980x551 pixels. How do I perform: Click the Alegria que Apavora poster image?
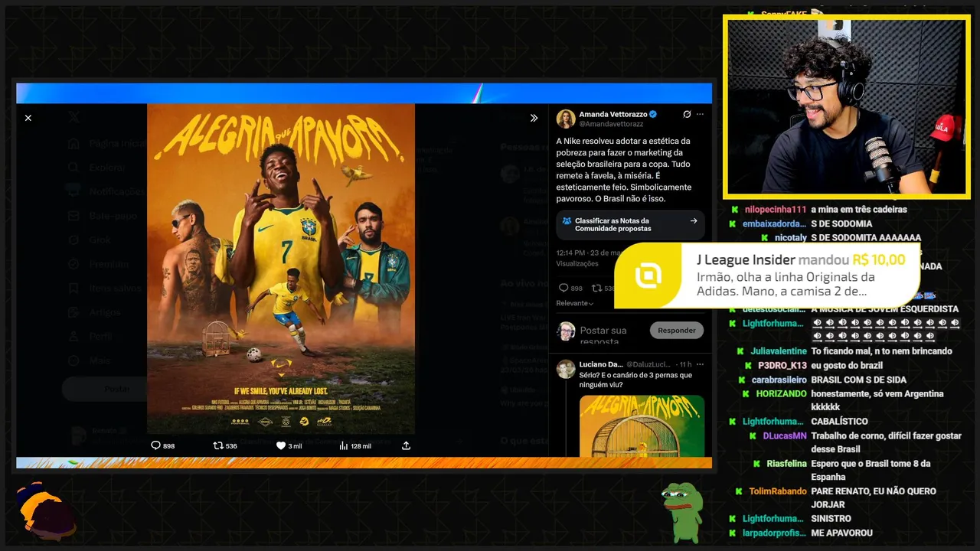tap(281, 269)
